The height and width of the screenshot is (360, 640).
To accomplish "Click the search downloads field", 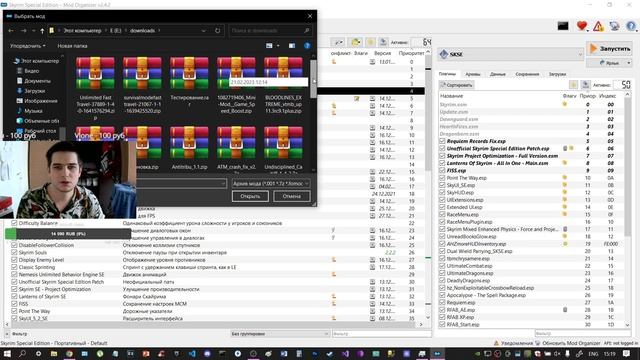I will tap(271, 31).
